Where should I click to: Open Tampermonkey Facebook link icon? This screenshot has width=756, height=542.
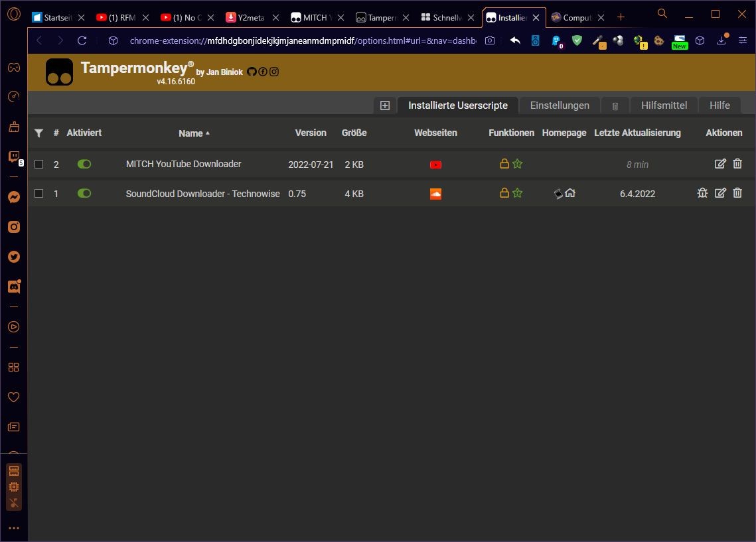pyautogui.click(x=263, y=72)
